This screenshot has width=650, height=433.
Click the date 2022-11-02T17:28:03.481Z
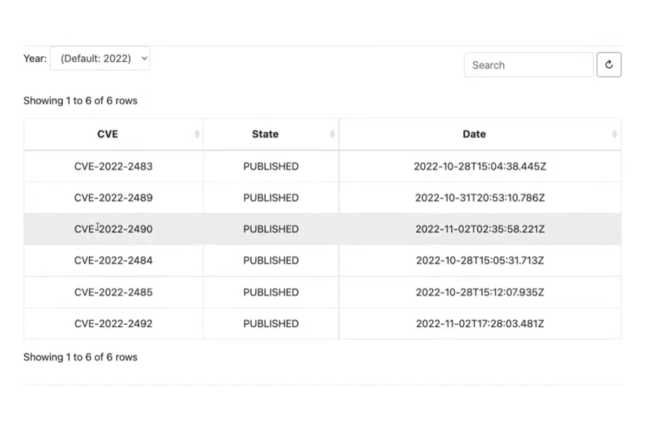(480, 324)
